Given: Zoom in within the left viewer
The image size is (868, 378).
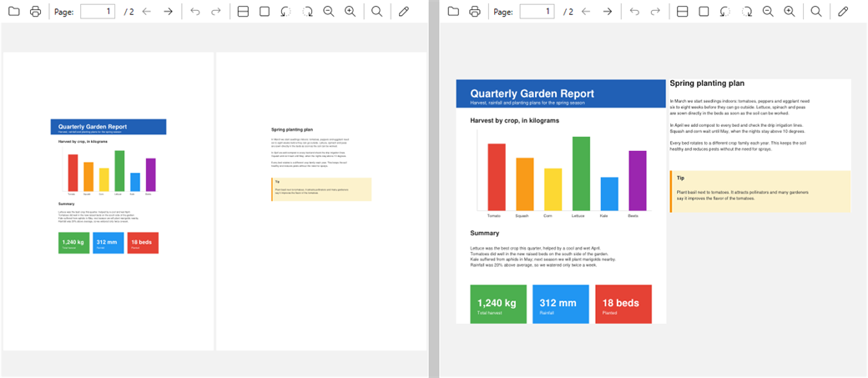Looking at the screenshot, I should point(350,12).
